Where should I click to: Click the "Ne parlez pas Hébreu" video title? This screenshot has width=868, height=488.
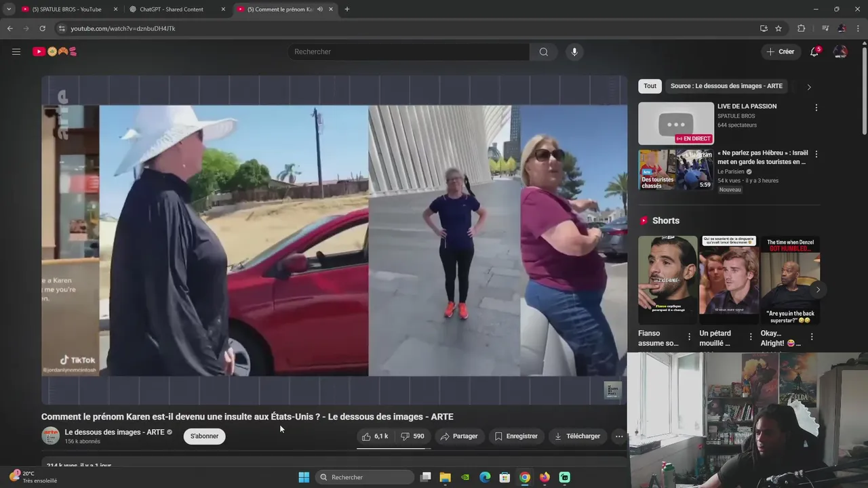tap(763, 157)
